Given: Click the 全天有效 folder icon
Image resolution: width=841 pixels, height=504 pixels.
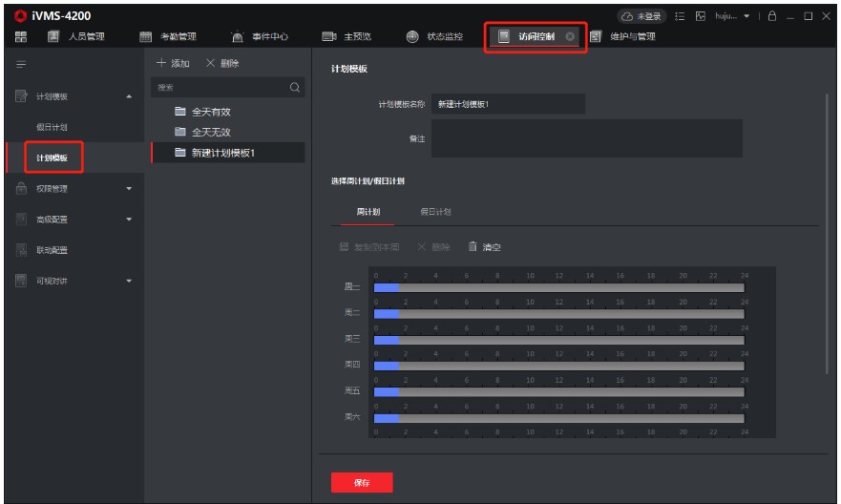Looking at the screenshot, I should 180,111.
